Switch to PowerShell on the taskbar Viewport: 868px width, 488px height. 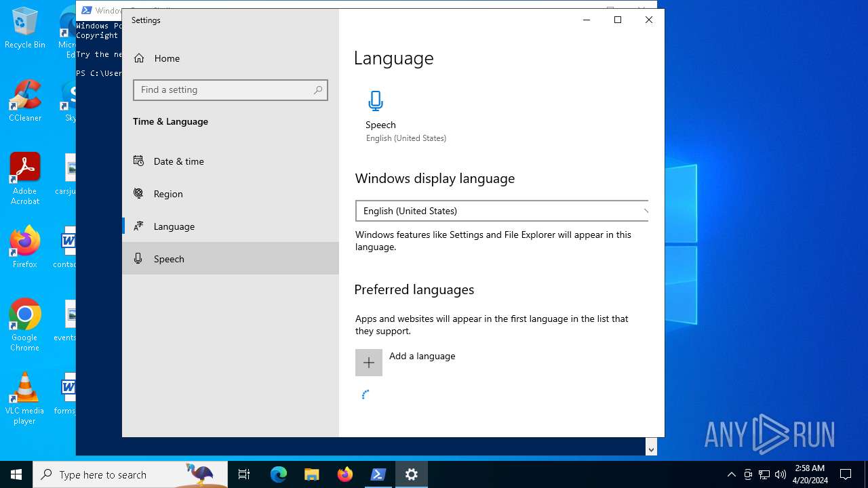point(378,474)
